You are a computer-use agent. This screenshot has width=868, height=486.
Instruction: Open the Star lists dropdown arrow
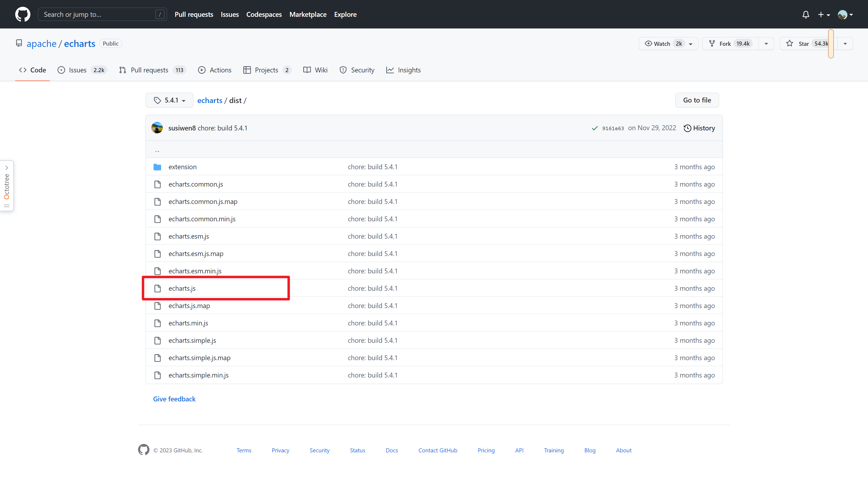845,44
